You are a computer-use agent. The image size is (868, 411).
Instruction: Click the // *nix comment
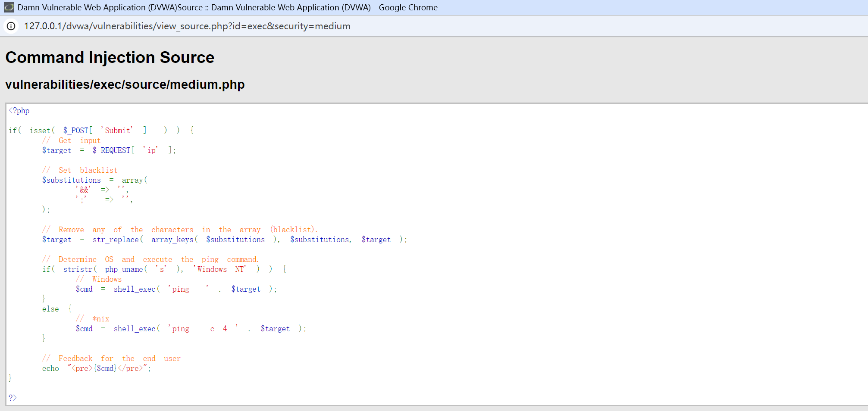click(x=93, y=319)
